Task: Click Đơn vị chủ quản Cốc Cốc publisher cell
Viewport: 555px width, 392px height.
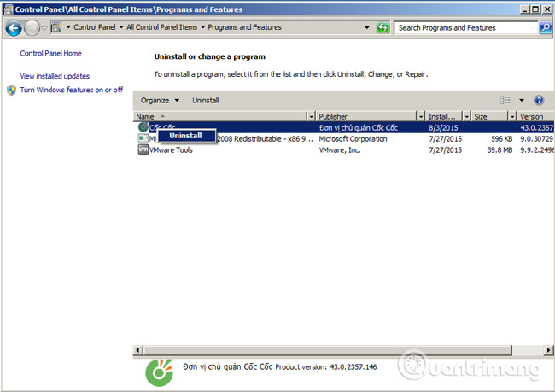Action: 359,127
